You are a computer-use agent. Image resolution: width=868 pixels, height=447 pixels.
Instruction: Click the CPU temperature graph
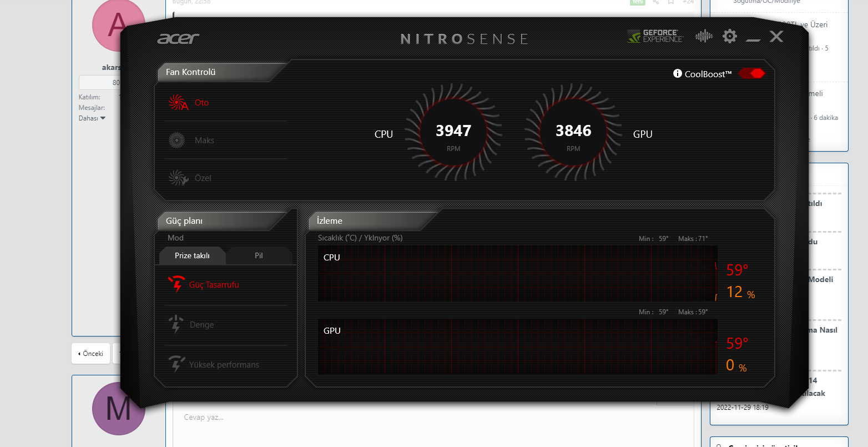pyautogui.click(x=517, y=273)
